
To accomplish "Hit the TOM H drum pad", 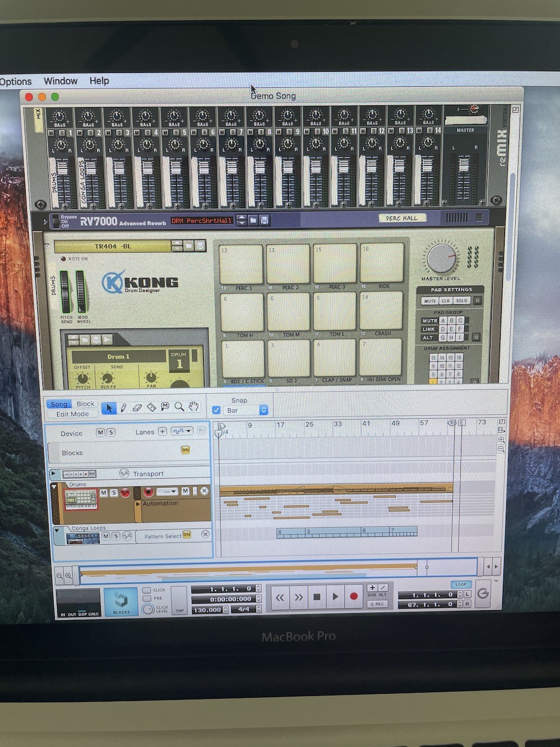I will pos(242,313).
